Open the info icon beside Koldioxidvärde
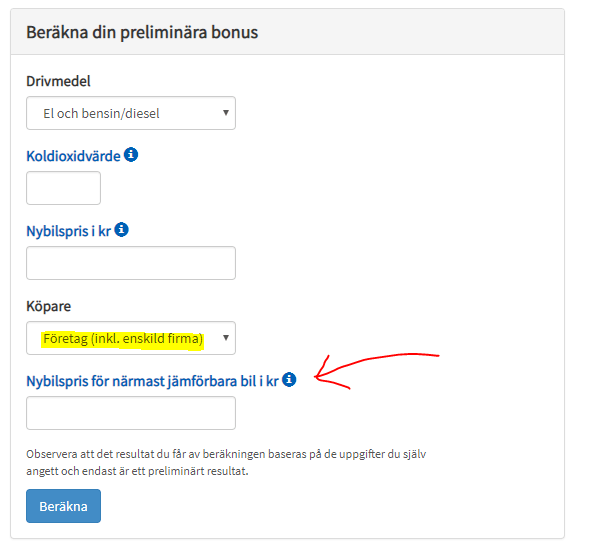 [x=131, y=155]
